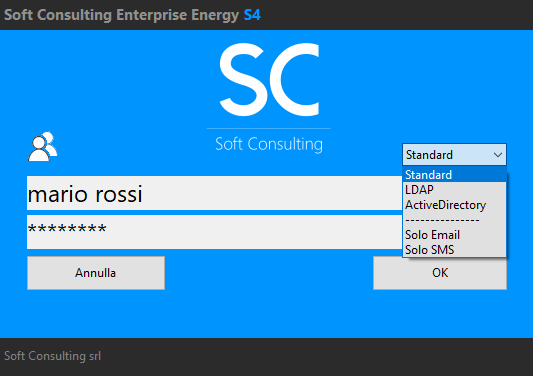Focus the username field showing mario rossi
The width and height of the screenshot is (533, 376).
pyautogui.click(x=214, y=193)
